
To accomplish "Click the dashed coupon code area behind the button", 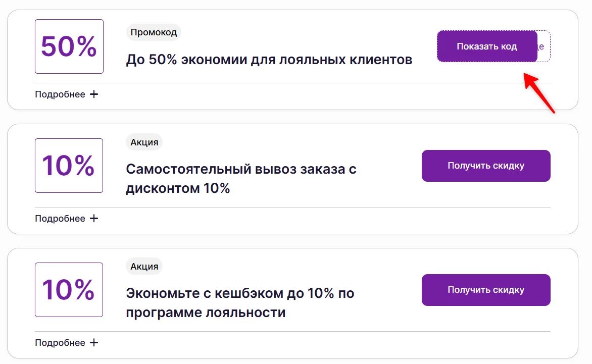I will click(x=545, y=46).
